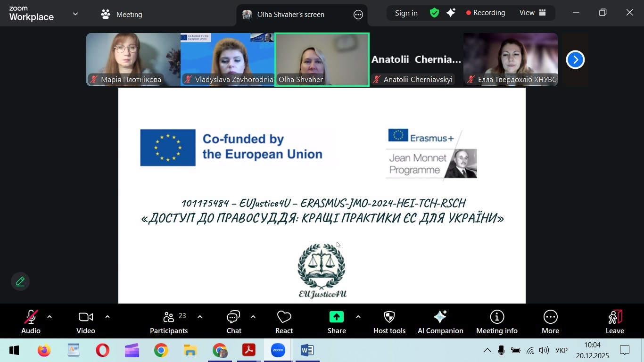Expand Video settings options
The width and height of the screenshot is (644, 362).
click(x=107, y=316)
